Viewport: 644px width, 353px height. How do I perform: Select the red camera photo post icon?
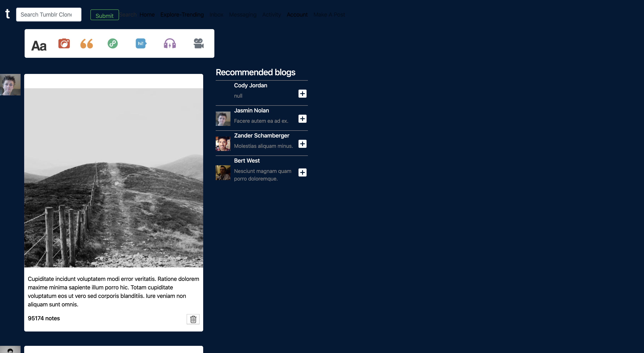tap(64, 43)
